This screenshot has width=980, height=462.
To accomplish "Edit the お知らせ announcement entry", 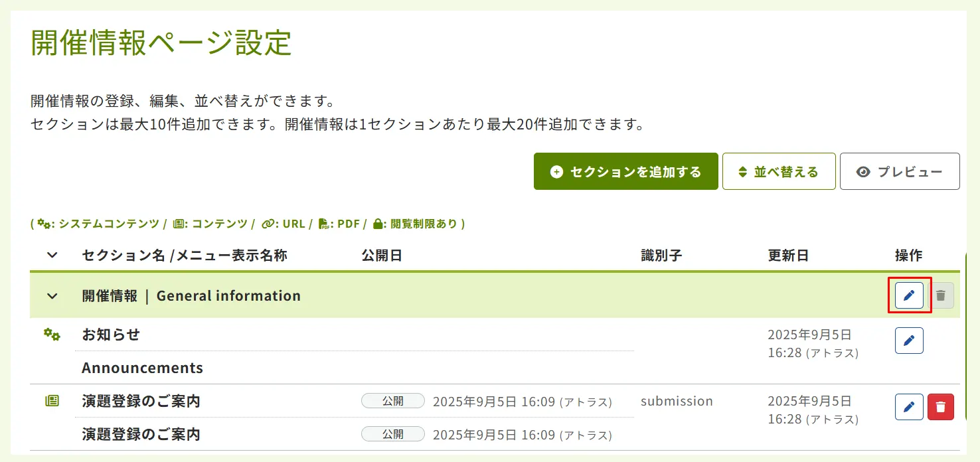I will pos(908,340).
